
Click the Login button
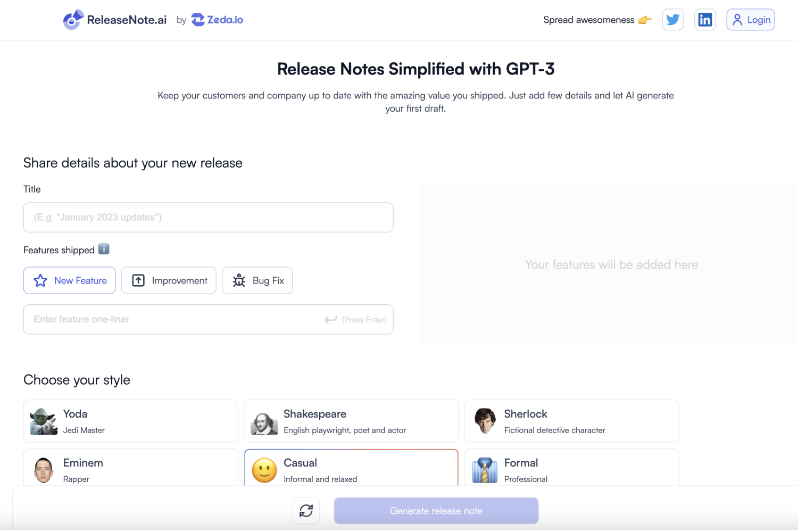click(x=751, y=20)
